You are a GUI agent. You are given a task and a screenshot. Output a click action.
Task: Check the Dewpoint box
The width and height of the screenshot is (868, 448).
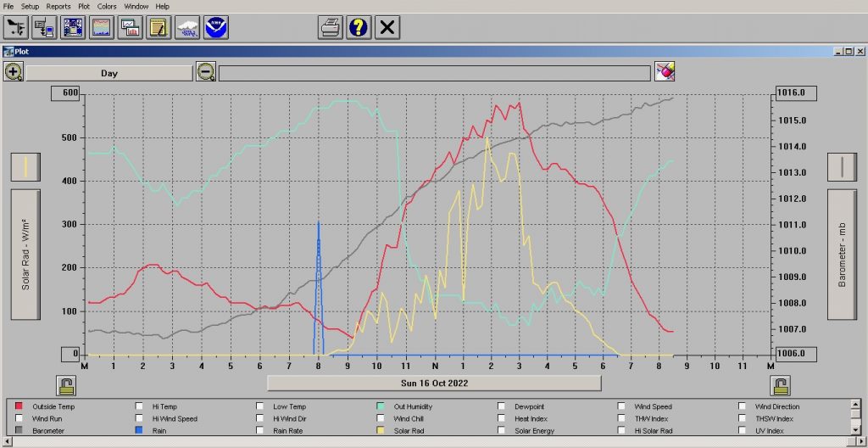click(502, 406)
